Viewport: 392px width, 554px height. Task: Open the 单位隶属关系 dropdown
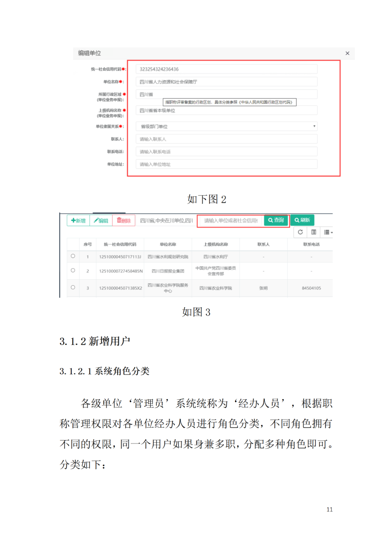point(226,126)
